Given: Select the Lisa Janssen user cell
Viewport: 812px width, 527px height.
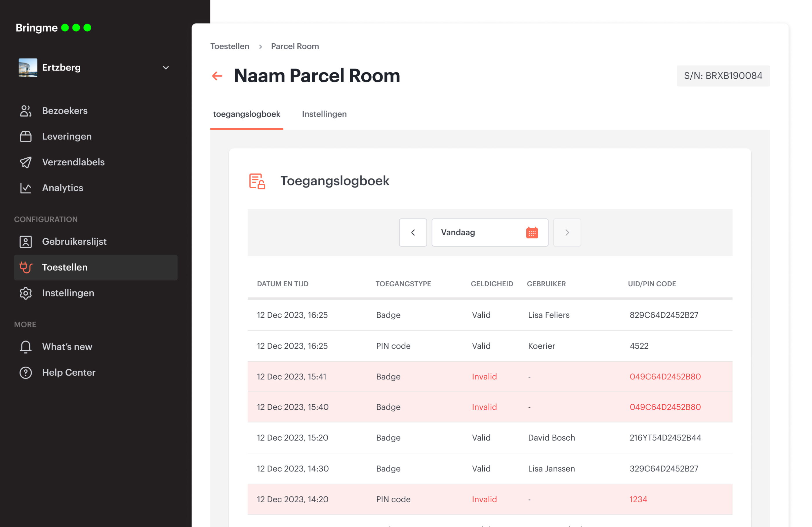Looking at the screenshot, I should pyautogui.click(x=551, y=469).
